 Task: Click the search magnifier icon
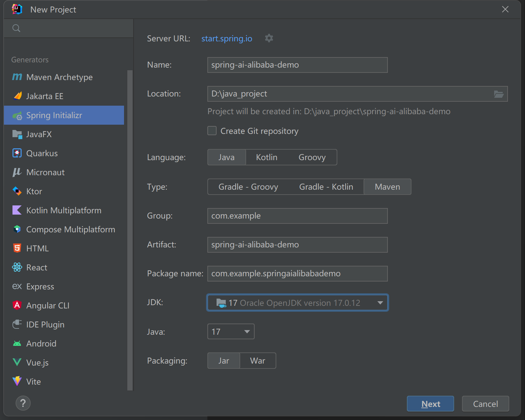tap(16, 28)
